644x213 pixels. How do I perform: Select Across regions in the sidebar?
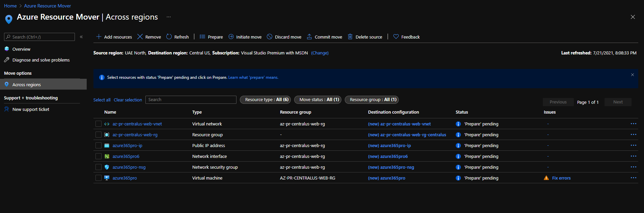(x=43, y=84)
